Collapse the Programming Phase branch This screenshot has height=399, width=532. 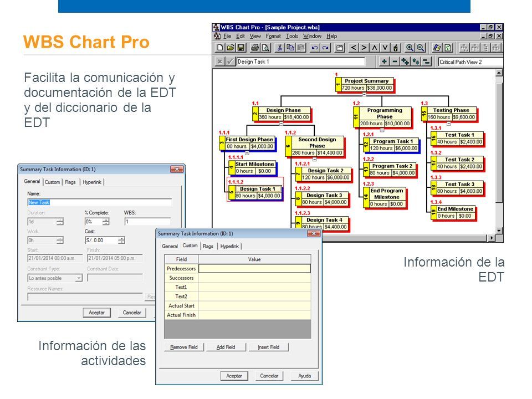[382, 130]
